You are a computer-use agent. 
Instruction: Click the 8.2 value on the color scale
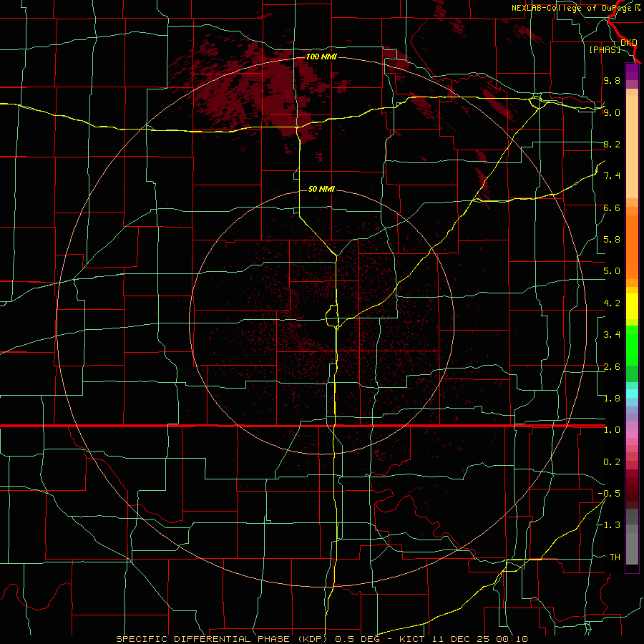click(x=612, y=144)
